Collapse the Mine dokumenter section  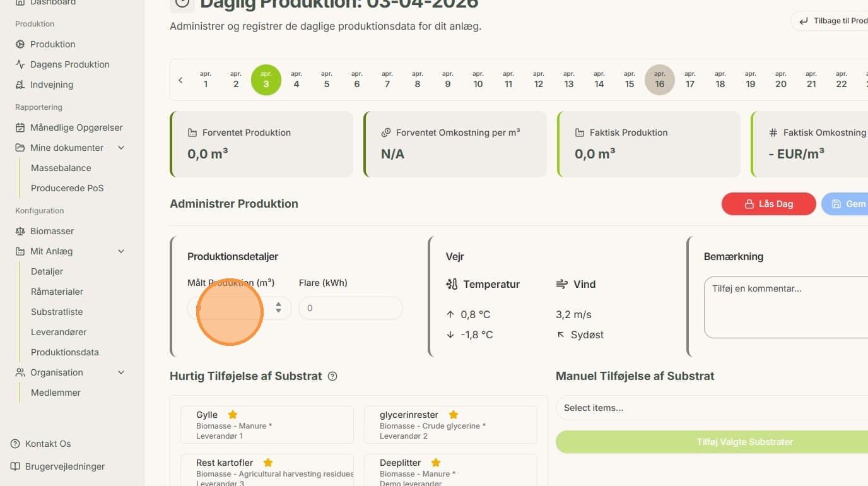tap(121, 148)
